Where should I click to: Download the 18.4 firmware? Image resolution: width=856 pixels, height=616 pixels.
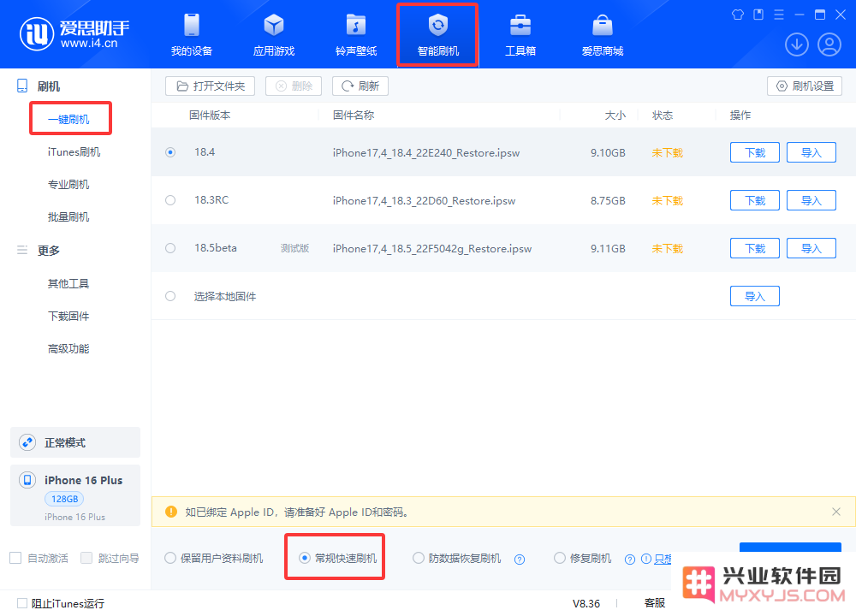click(755, 153)
